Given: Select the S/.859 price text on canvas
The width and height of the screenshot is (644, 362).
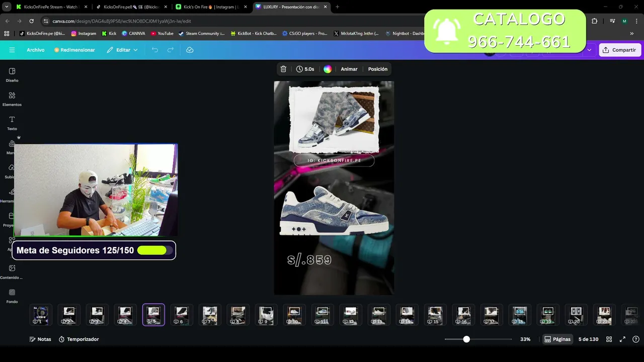Looking at the screenshot, I should coord(309,260).
